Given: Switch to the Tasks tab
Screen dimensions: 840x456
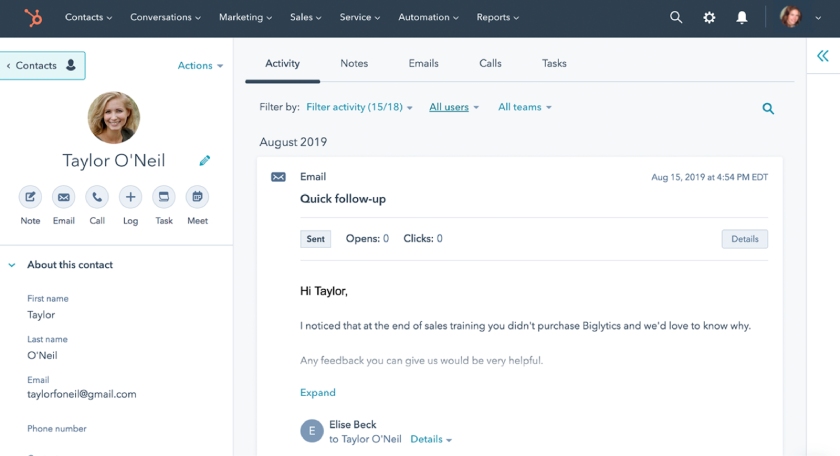Looking at the screenshot, I should 554,63.
